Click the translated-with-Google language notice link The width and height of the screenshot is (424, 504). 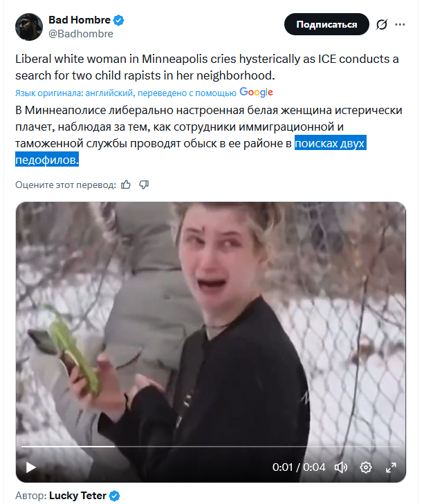pyautogui.click(x=126, y=93)
